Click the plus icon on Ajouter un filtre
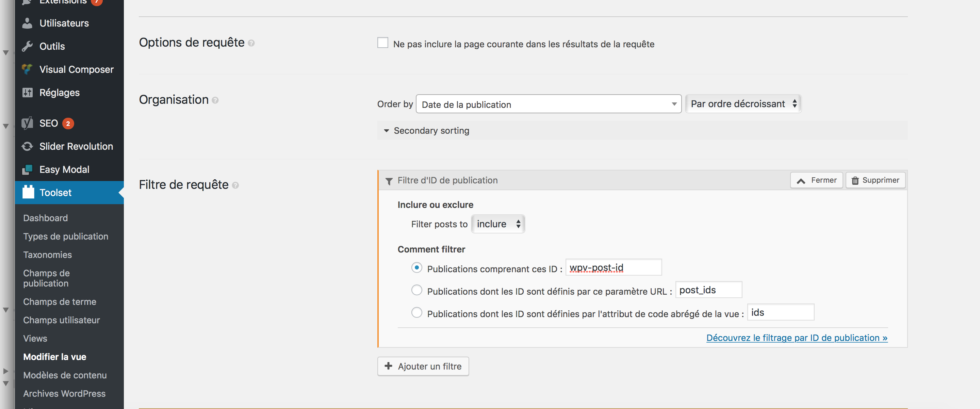 coord(388,366)
